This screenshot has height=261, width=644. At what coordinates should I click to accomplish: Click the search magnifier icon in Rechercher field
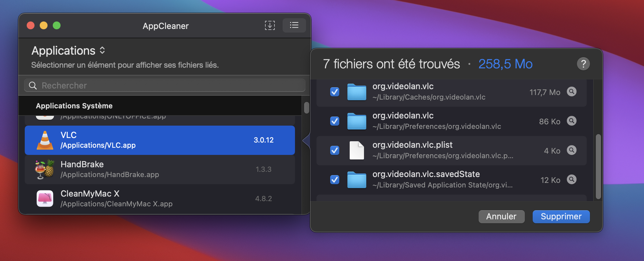click(x=33, y=86)
